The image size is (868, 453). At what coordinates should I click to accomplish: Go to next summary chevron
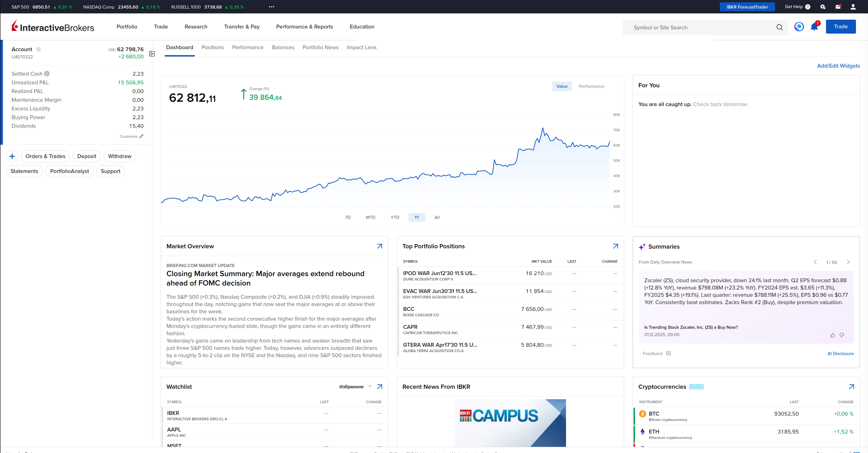(x=848, y=262)
